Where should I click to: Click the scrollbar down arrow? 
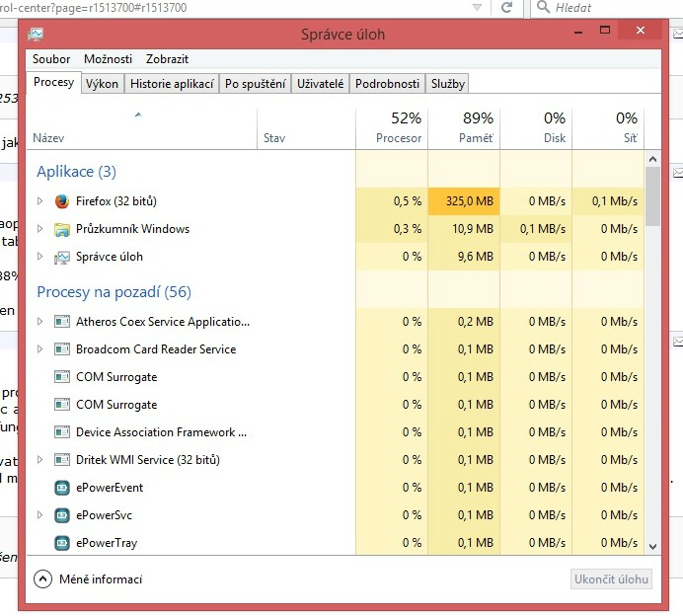tap(652, 546)
